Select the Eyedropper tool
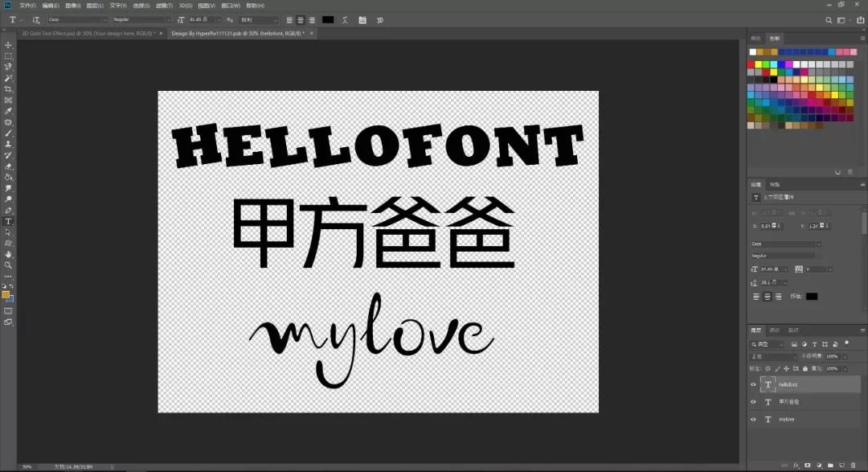 [x=8, y=111]
